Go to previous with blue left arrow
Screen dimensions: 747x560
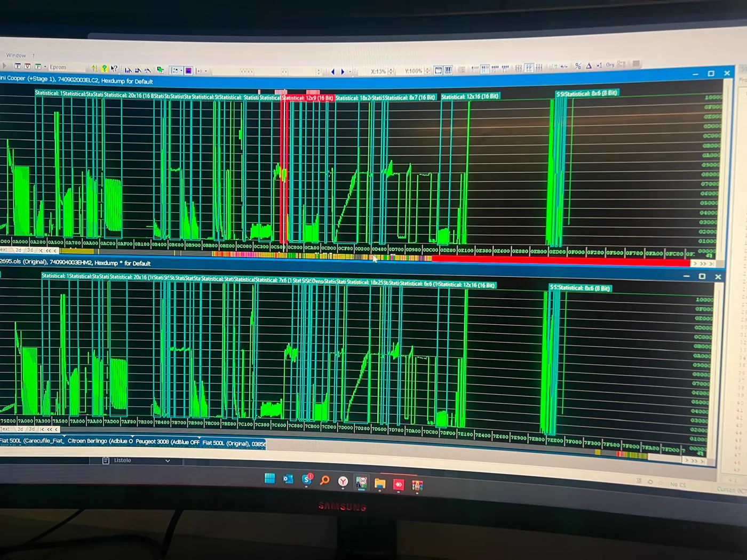pyautogui.click(x=333, y=71)
